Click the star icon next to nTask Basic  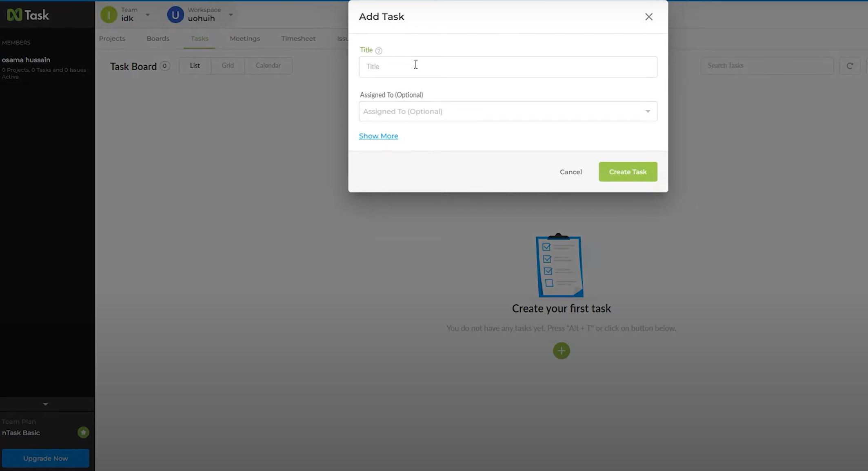tap(83, 432)
